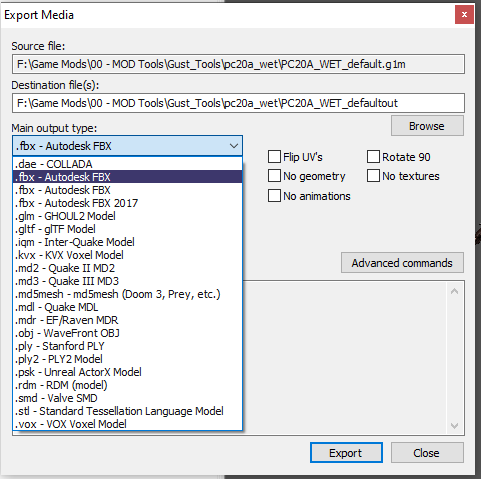This screenshot has height=479, width=481.
Task: Click the Source file path field
Action: click(x=238, y=64)
